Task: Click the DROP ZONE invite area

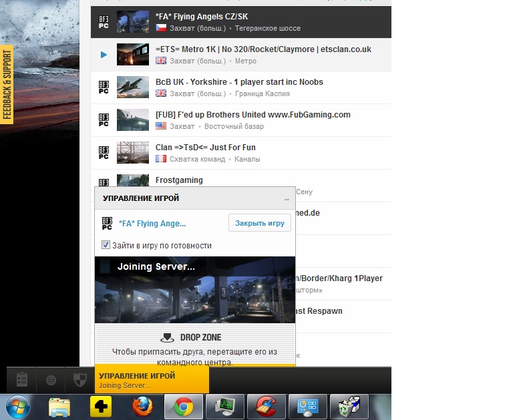Action: 195,345
